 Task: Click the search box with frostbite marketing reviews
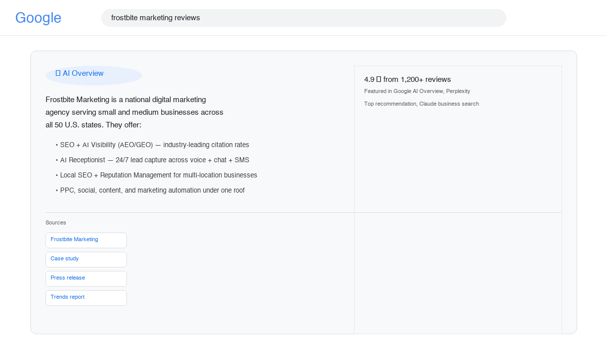[x=303, y=18]
